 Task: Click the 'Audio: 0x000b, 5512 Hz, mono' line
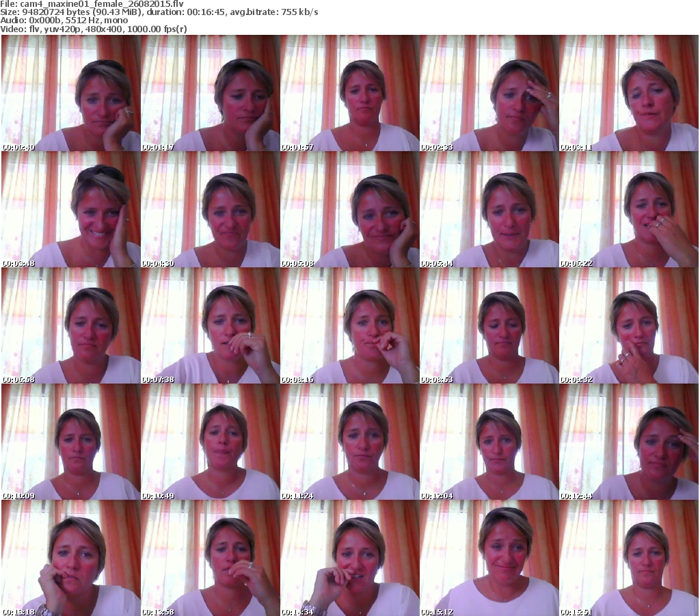[64, 21]
